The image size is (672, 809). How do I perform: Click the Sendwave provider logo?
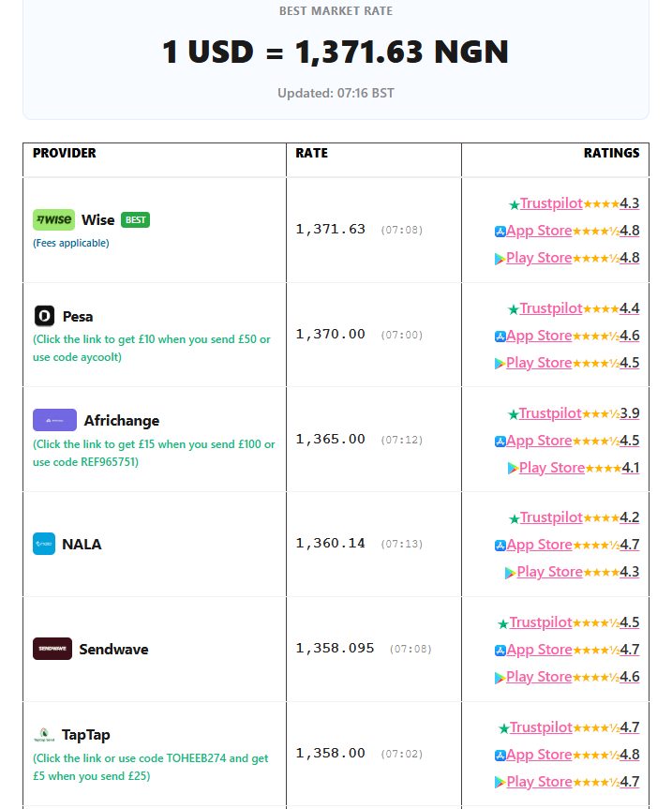coord(52,649)
